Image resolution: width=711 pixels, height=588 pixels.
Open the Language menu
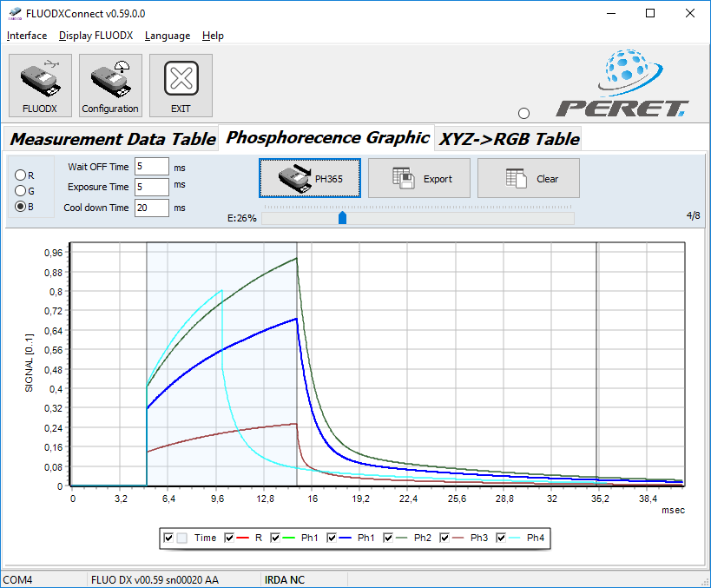coord(168,36)
